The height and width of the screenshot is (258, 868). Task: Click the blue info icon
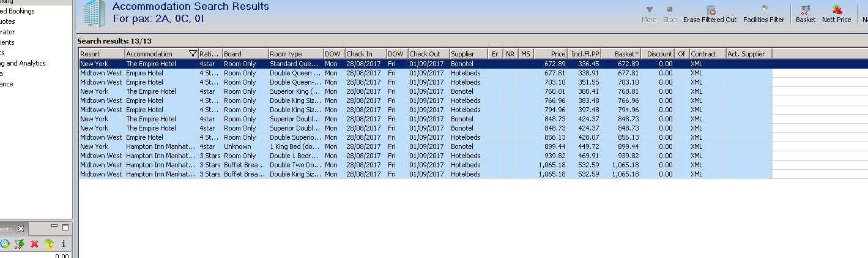coord(63,243)
